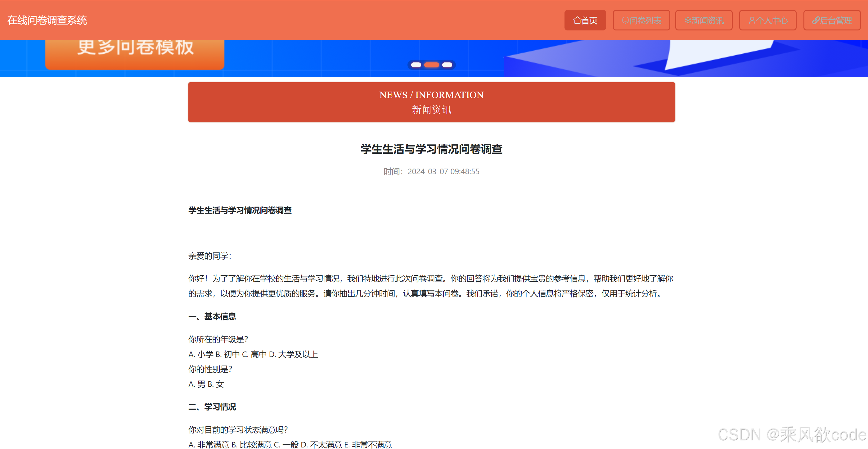Select the active orange carousel dot
The width and height of the screenshot is (868, 449).
(x=431, y=65)
